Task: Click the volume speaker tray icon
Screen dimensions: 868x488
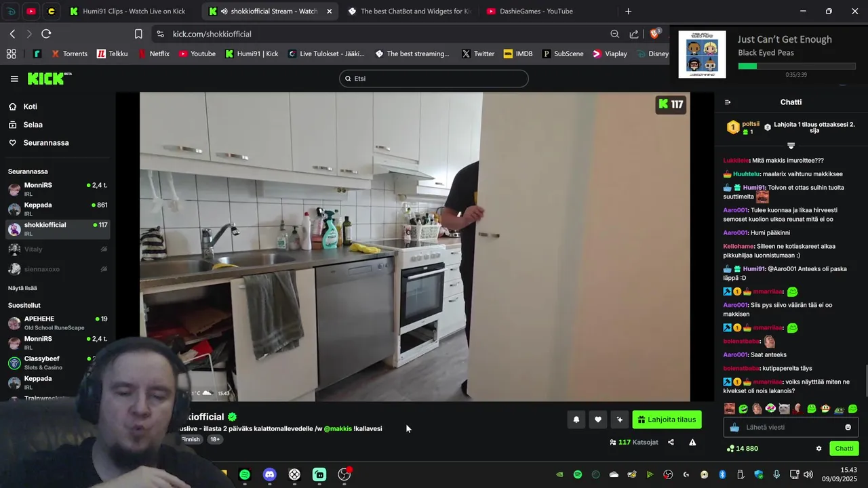Action: 808,474
